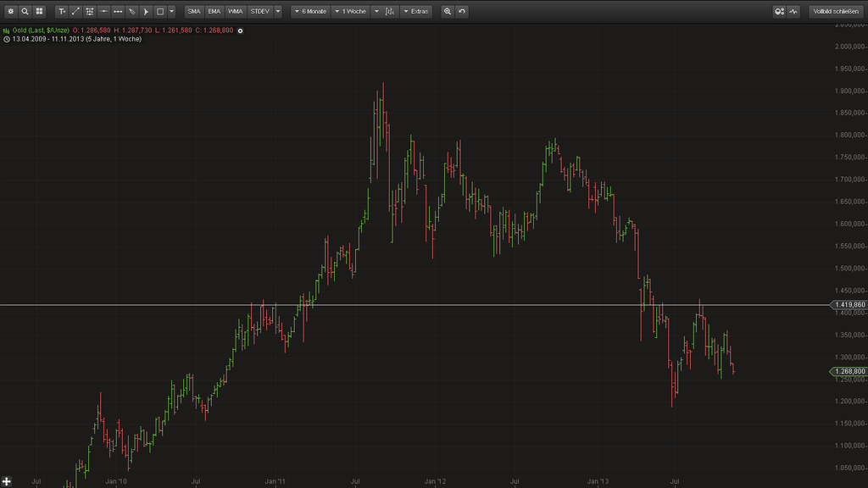Add the SMA indicator
This screenshot has width=868, height=488.
194,11
